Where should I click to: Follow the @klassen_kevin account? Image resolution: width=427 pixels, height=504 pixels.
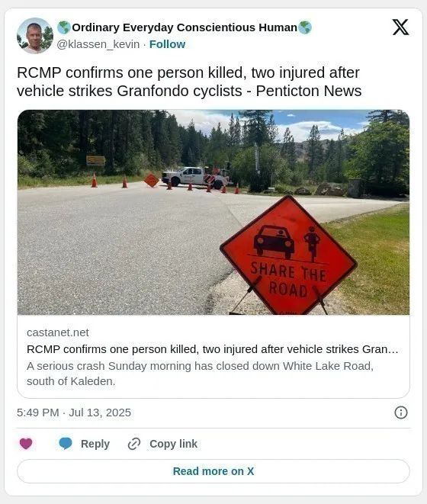pyautogui.click(x=167, y=44)
